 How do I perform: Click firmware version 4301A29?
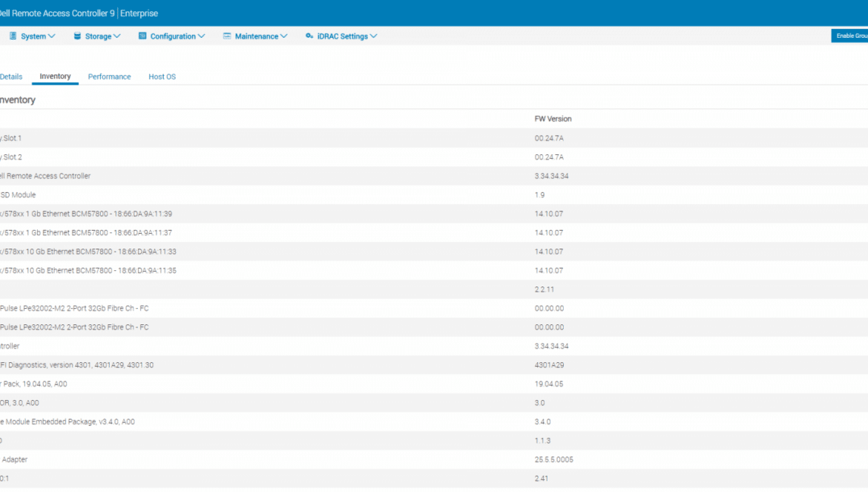tap(549, 365)
